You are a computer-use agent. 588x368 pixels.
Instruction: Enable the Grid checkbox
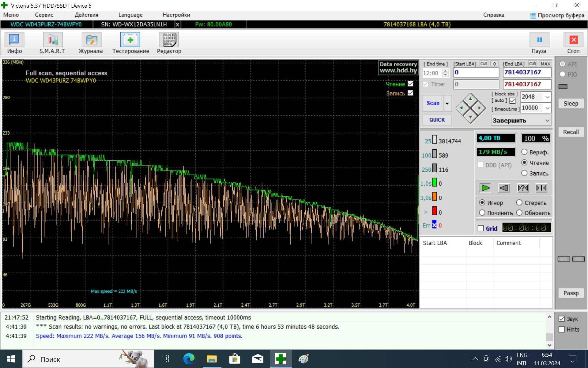[x=481, y=228]
